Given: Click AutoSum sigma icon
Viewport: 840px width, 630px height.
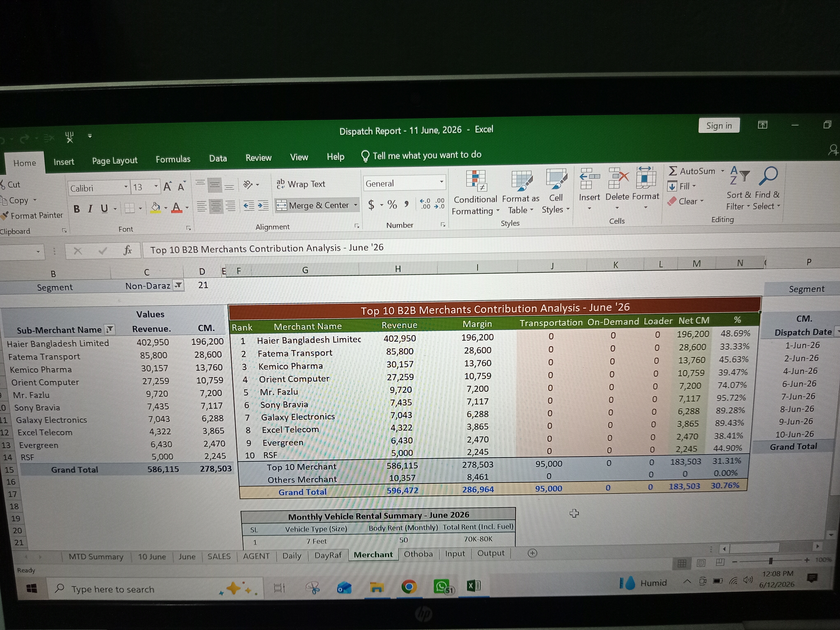Looking at the screenshot, I should click(673, 171).
